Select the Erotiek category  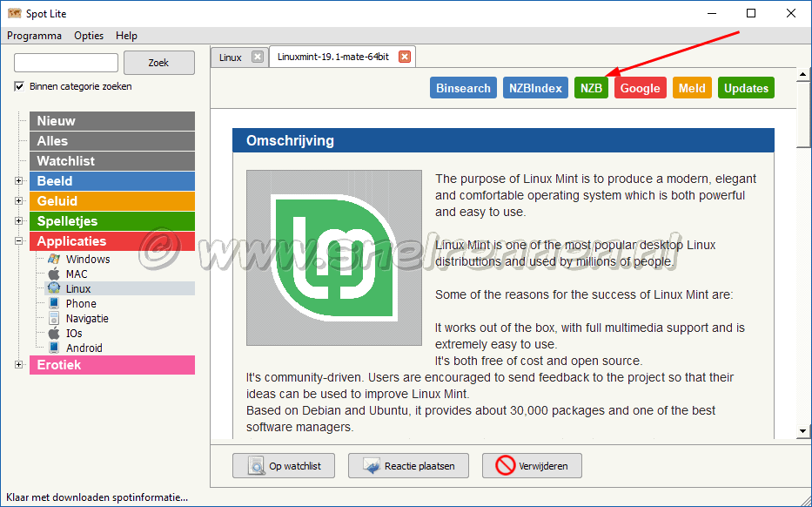coord(112,364)
